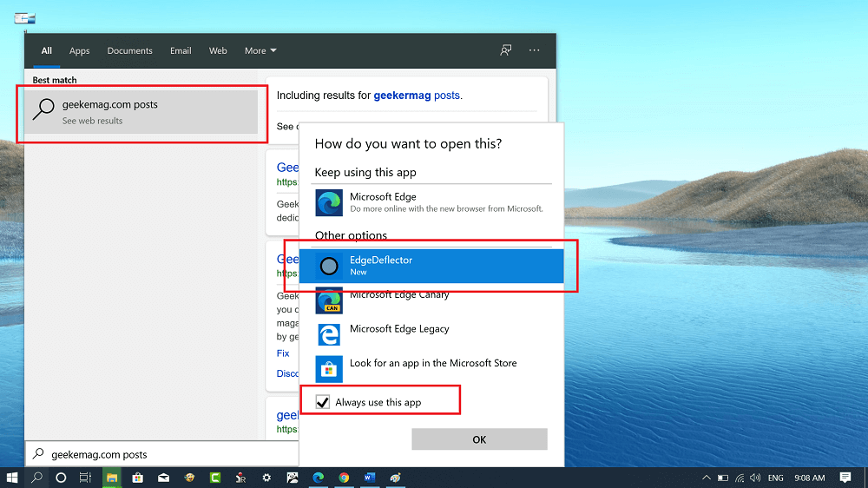Click the Microsoft Edge Legacy icon

[x=329, y=335]
